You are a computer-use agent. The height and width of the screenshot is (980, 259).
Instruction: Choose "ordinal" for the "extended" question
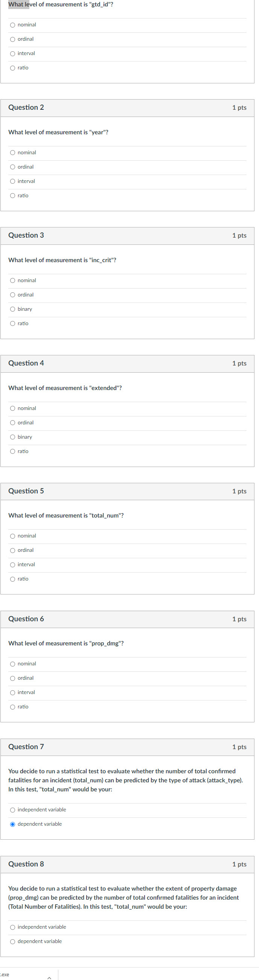coord(12,422)
